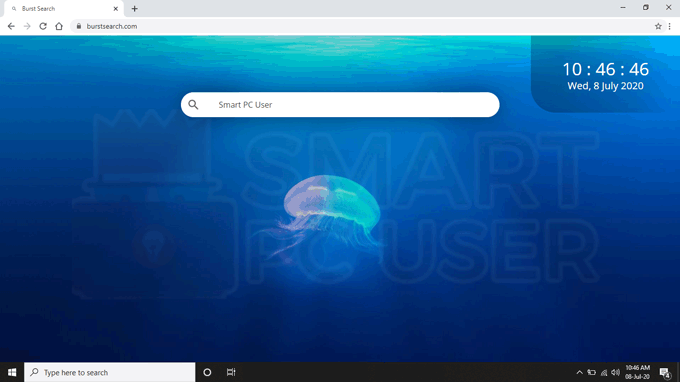
Task: Open network status tray icon
Action: (604, 372)
